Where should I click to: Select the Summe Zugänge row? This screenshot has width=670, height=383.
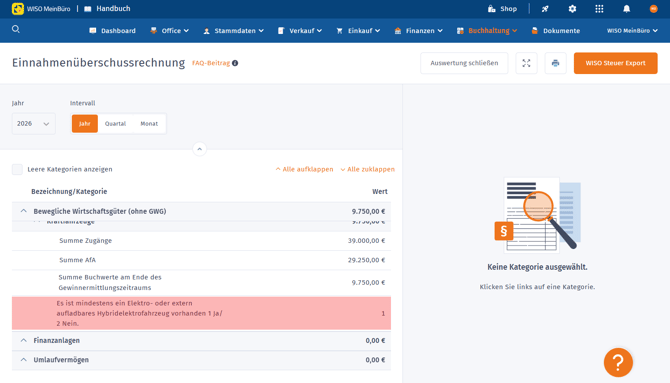pyautogui.click(x=201, y=241)
